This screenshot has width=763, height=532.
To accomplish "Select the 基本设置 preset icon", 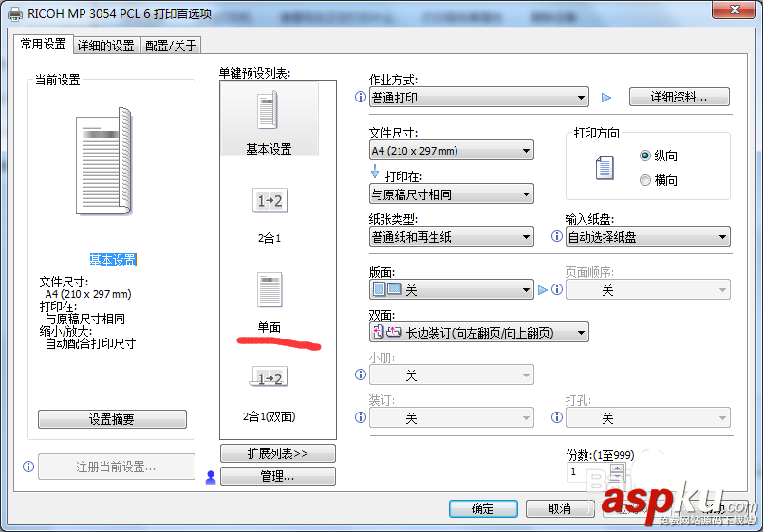I will pos(269,110).
